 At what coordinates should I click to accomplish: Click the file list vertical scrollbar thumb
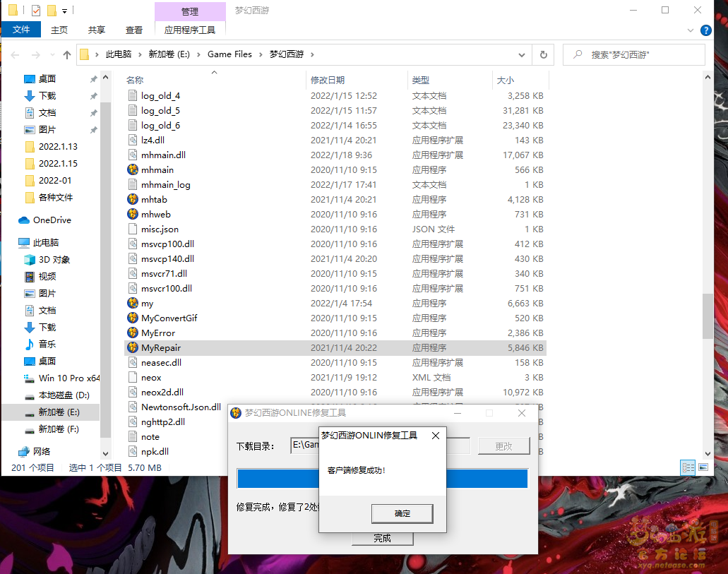pyautogui.click(x=707, y=316)
